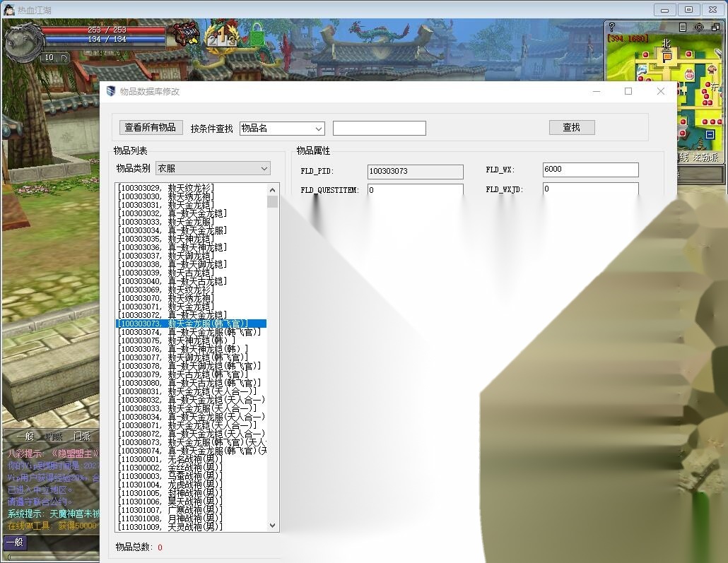Screen dimensions: 728x563
Task: Open the 物品名 search condition dropdown
Action: (282, 128)
